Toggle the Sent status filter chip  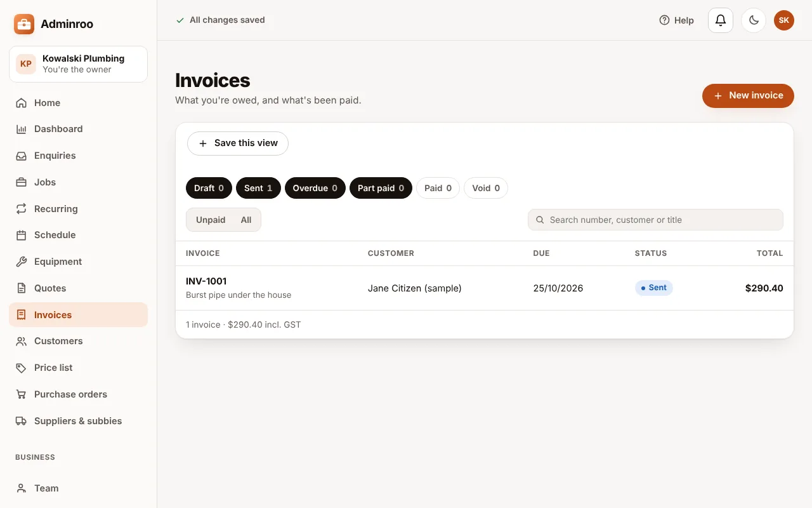tap(258, 188)
